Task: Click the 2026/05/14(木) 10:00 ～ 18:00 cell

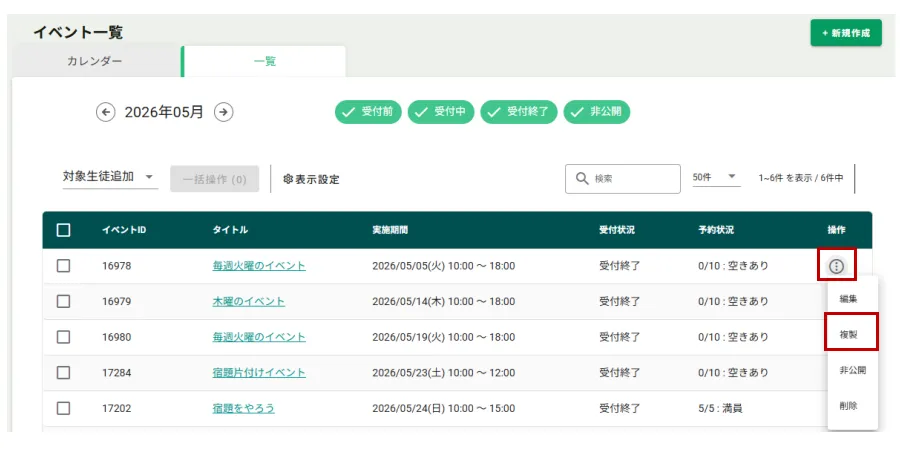Action: [443, 301]
